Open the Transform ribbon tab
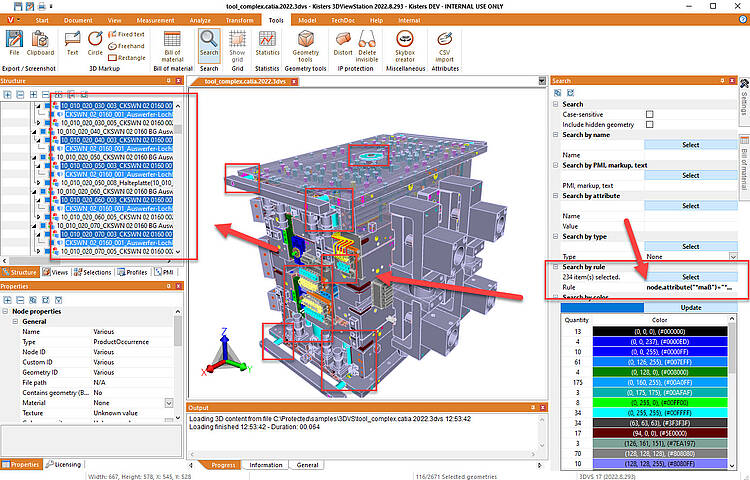The image size is (750, 480). click(240, 20)
